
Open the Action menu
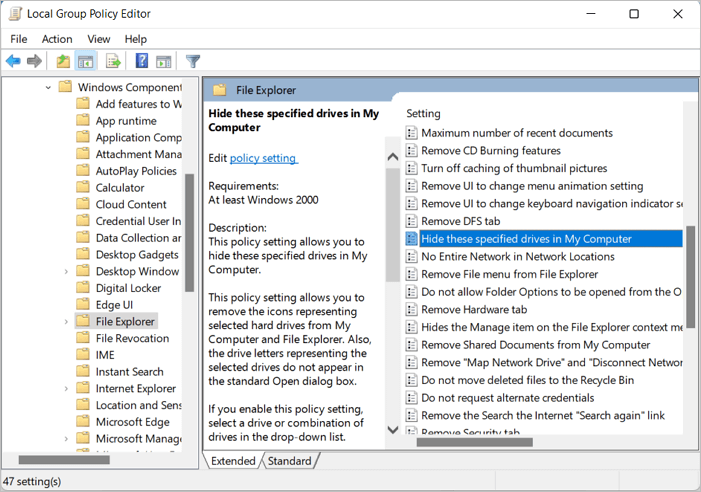(x=57, y=39)
